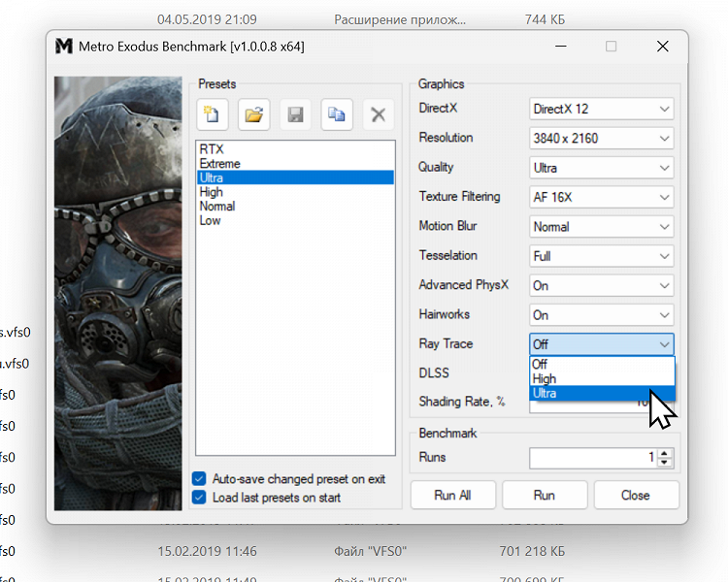The image size is (728, 582).
Task: Uncheck Load last presets on start
Action: tap(199, 498)
